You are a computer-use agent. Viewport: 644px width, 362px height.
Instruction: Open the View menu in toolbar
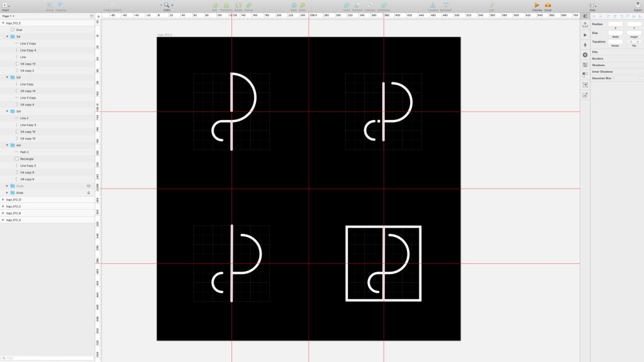(x=592, y=5)
